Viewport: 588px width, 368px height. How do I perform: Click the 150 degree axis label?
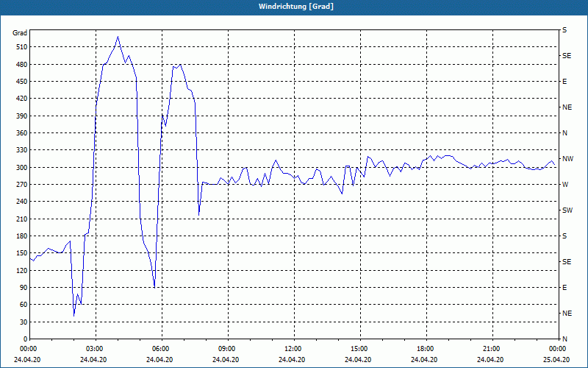[22, 252]
